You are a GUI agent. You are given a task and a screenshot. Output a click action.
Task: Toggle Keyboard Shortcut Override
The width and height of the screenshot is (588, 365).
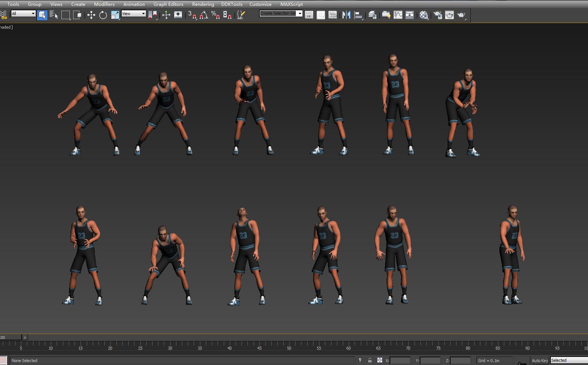pyautogui.click(x=178, y=15)
